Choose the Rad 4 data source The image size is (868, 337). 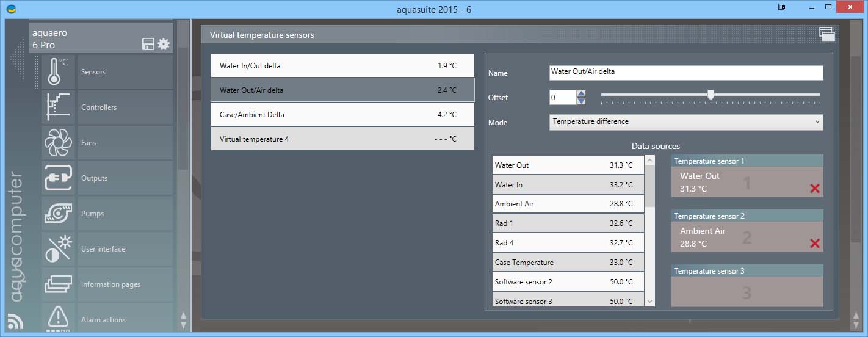[x=568, y=243]
